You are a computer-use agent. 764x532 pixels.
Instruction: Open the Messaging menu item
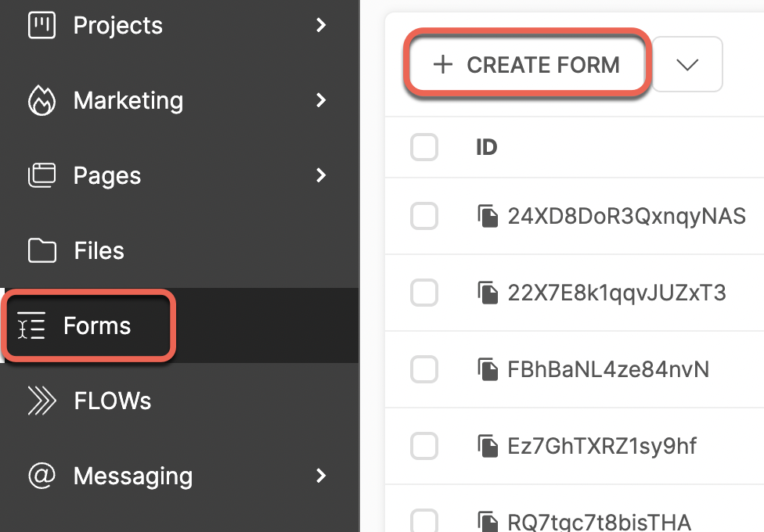pyautogui.click(x=179, y=476)
